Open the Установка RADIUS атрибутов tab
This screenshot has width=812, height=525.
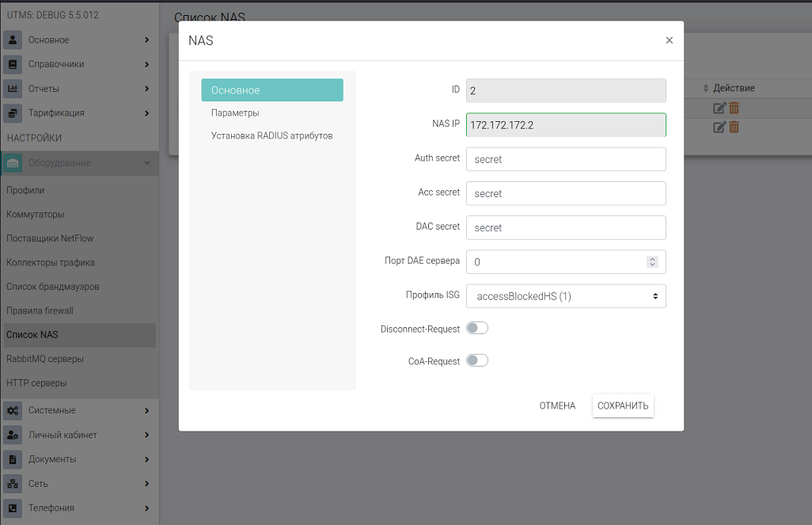click(271, 135)
